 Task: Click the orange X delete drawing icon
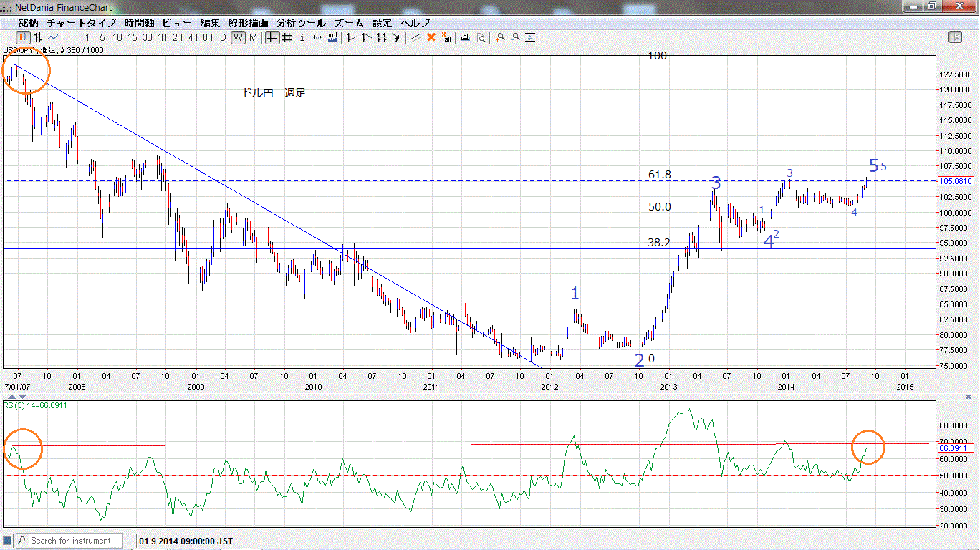pyautogui.click(x=431, y=37)
